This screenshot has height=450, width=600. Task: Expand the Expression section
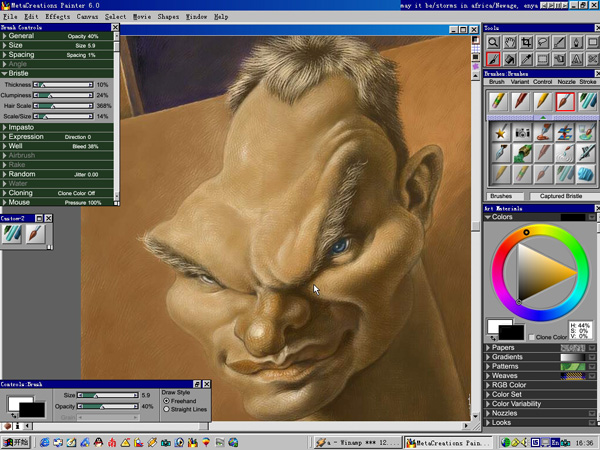point(5,137)
